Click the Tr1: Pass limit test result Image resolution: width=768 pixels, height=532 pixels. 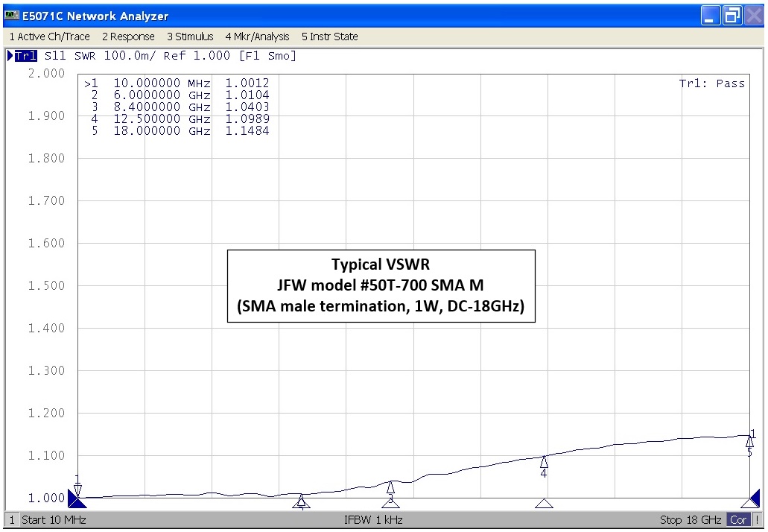(x=711, y=83)
